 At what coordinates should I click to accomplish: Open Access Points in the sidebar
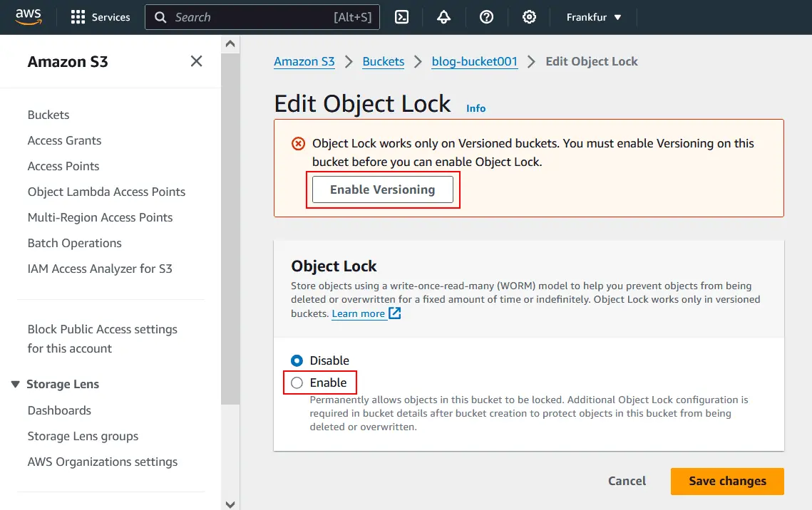point(63,166)
